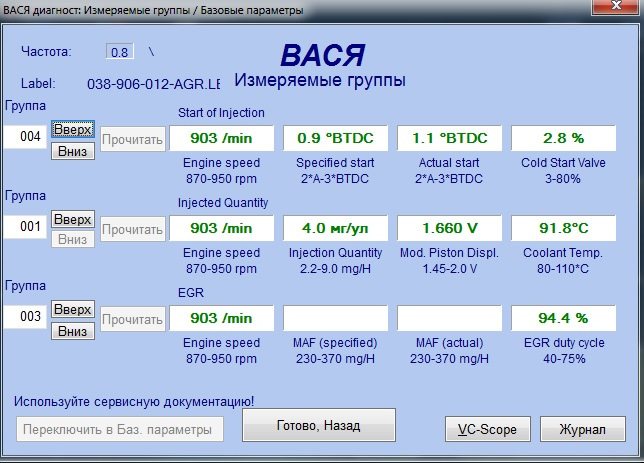Click the Готово, Назад button
Image resolution: width=644 pixels, height=463 pixels.
pos(319,425)
